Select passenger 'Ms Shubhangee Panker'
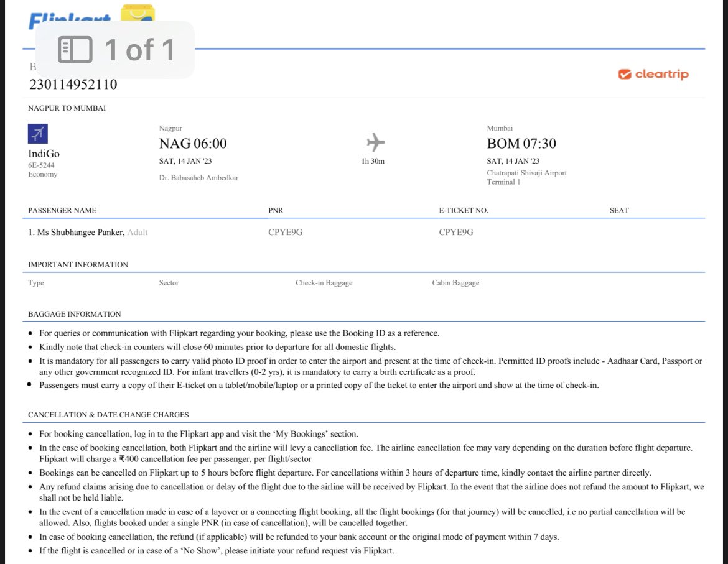Viewport: 728px width, 564px height. pos(81,232)
